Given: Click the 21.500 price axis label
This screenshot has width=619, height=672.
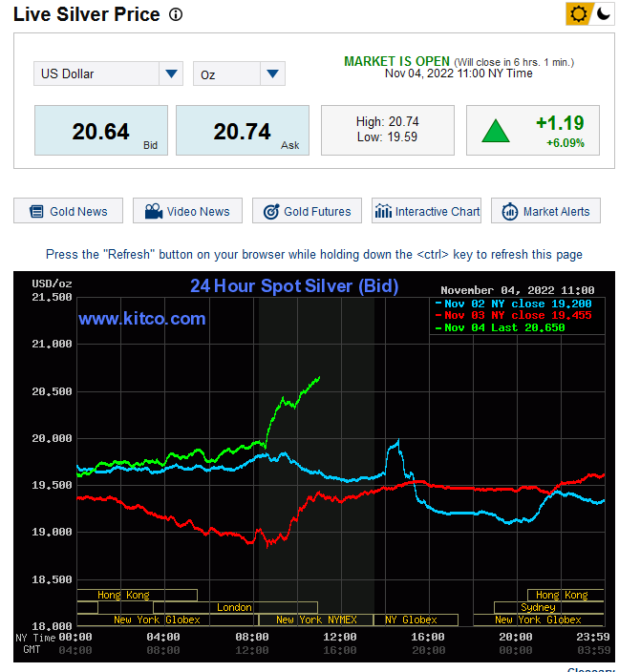Looking at the screenshot, I should 52,297.
